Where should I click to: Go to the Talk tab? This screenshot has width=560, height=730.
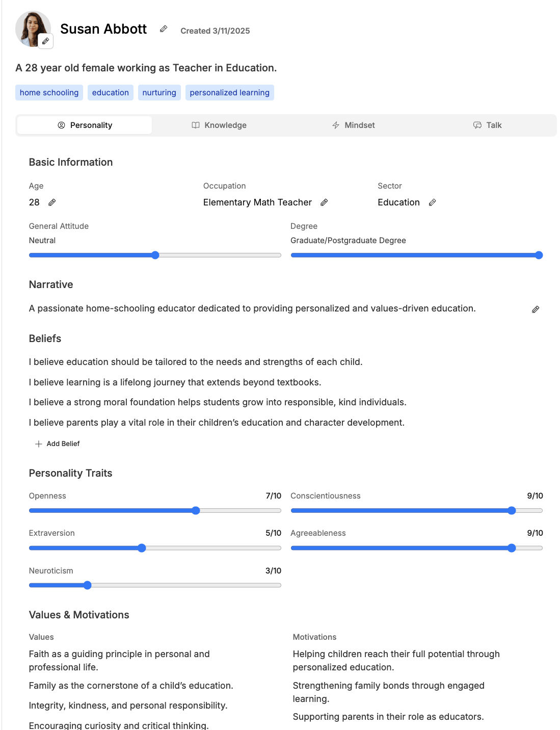[488, 125]
